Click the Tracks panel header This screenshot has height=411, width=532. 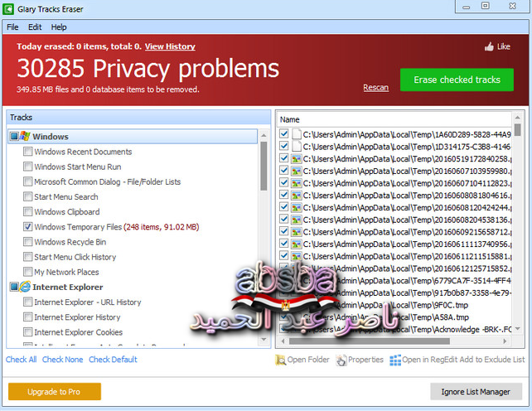point(138,118)
